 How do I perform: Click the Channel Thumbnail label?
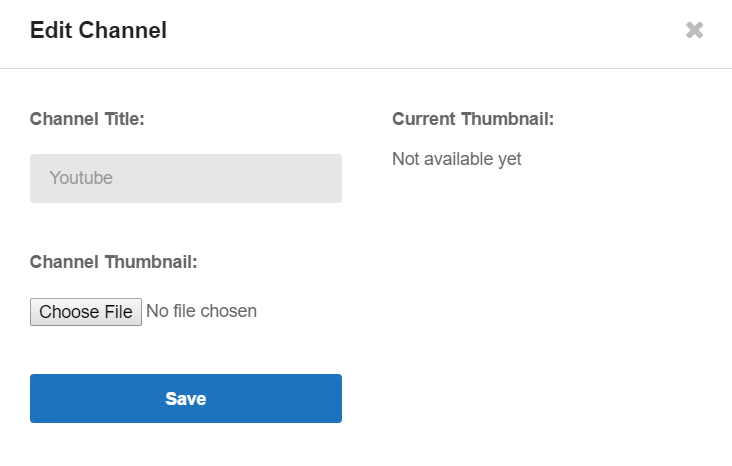pos(113,262)
